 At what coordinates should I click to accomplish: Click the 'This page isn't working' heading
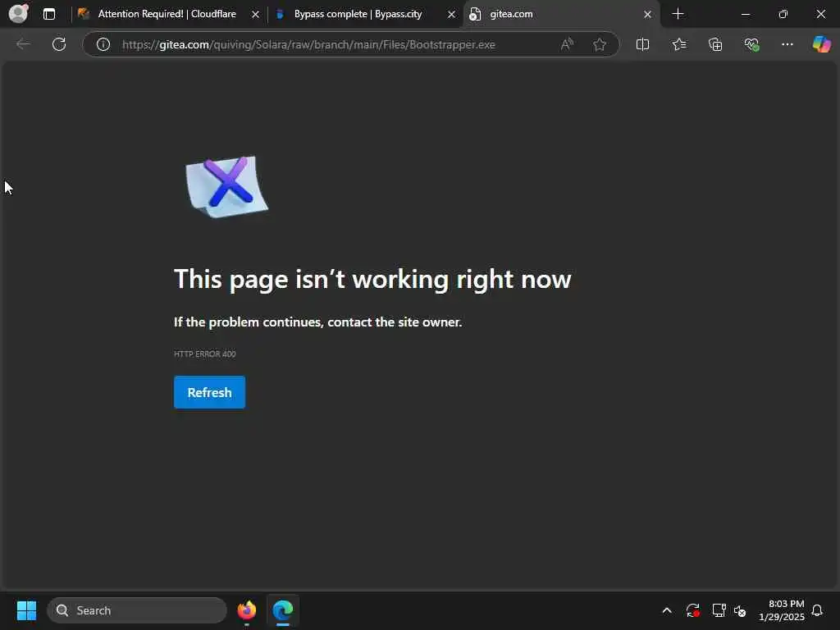click(x=372, y=279)
